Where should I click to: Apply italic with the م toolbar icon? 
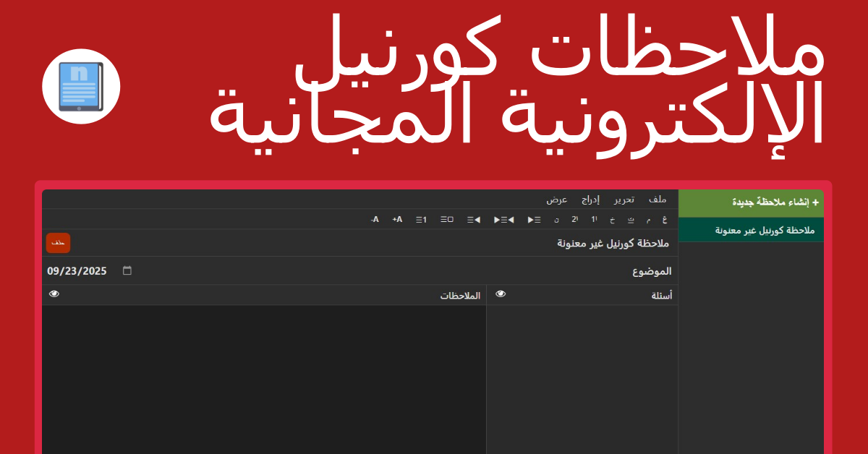[x=648, y=219]
